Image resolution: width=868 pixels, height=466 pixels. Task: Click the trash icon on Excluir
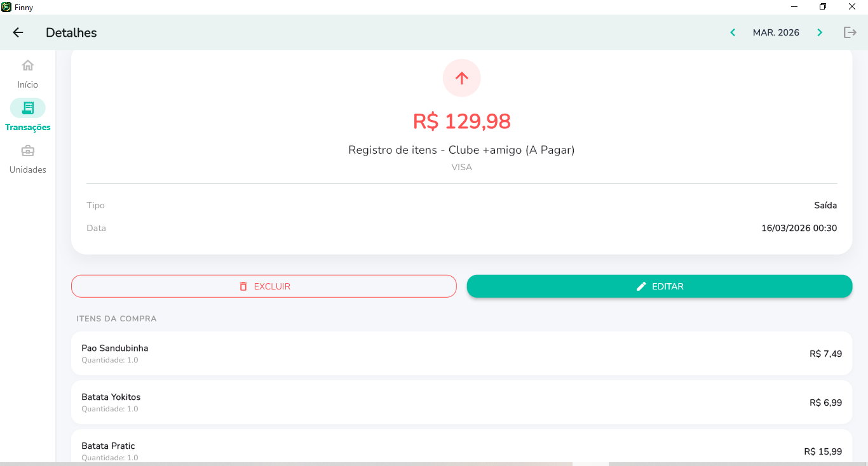[243, 286]
